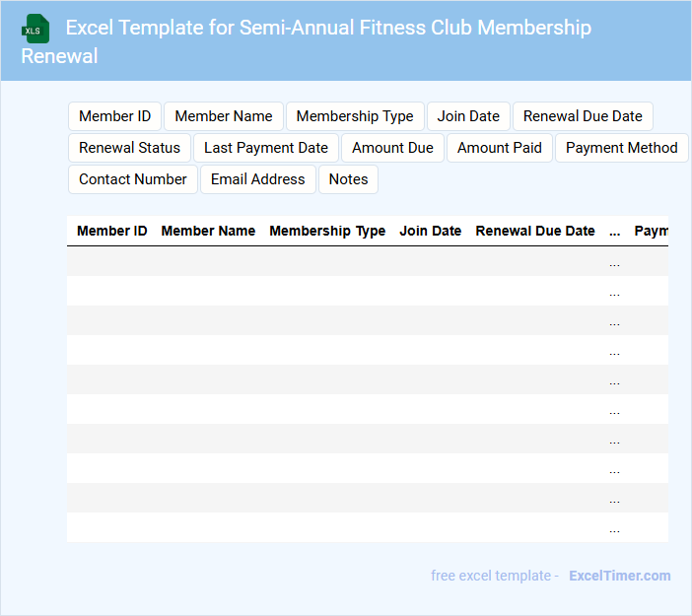
Task: Open the ExcelTimer.com link
Action: coord(619,576)
